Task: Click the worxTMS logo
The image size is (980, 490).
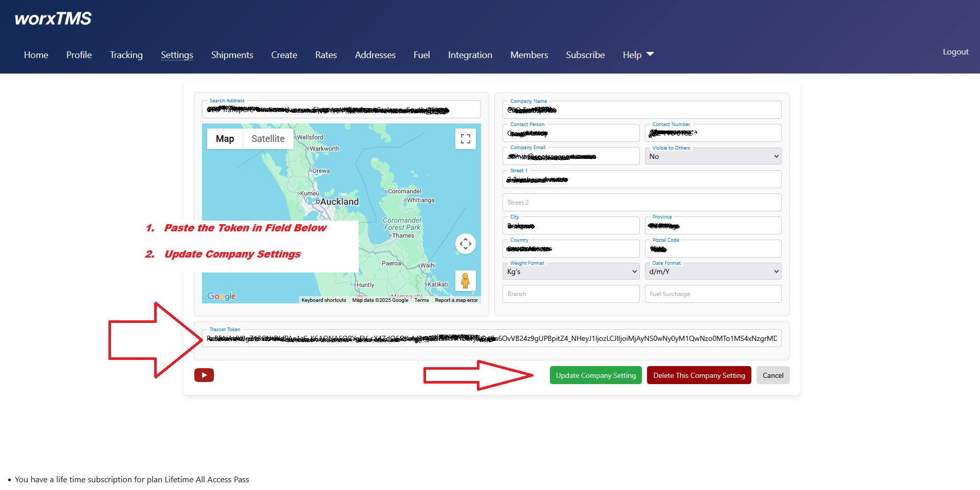Action: pyautogui.click(x=53, y=19)
